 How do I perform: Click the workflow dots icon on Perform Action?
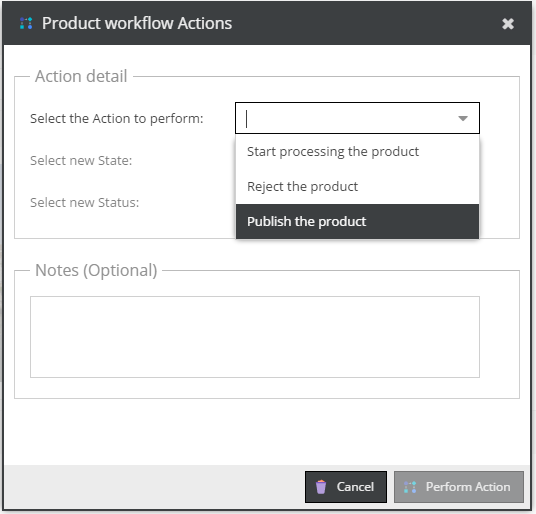(410, 487)
